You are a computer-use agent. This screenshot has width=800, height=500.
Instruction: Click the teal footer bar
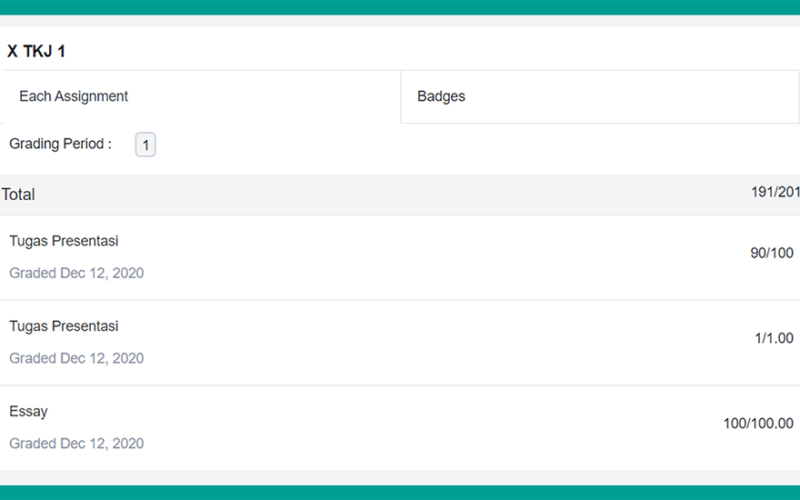pos(400,492)
